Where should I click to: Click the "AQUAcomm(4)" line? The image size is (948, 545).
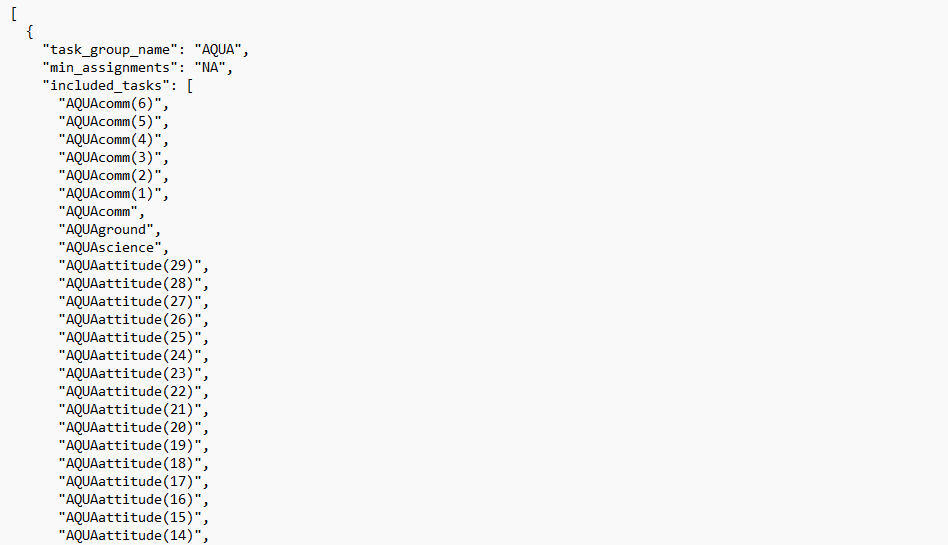click(x=113, y=139)
